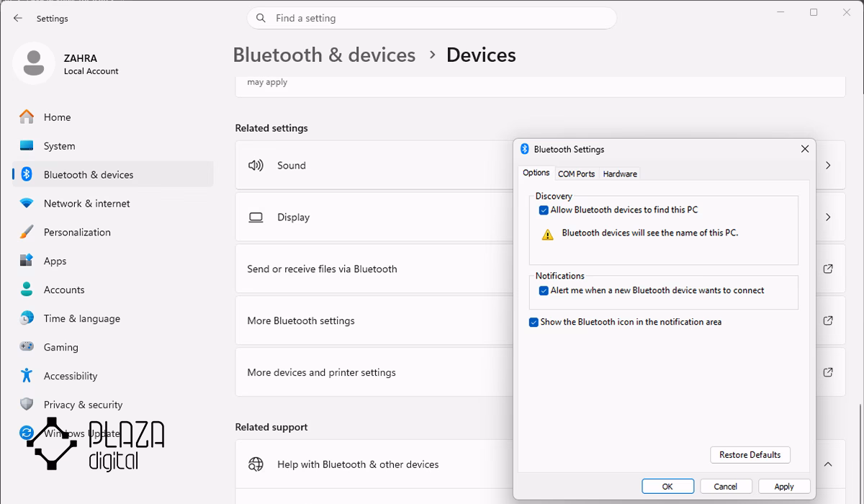Open Network & internet settings

tap(113, 203)
